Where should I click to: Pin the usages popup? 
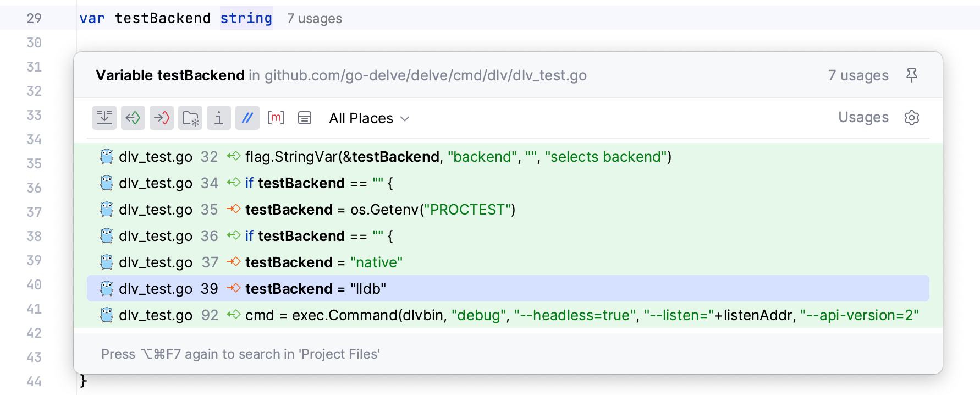(x=912, y=75)
